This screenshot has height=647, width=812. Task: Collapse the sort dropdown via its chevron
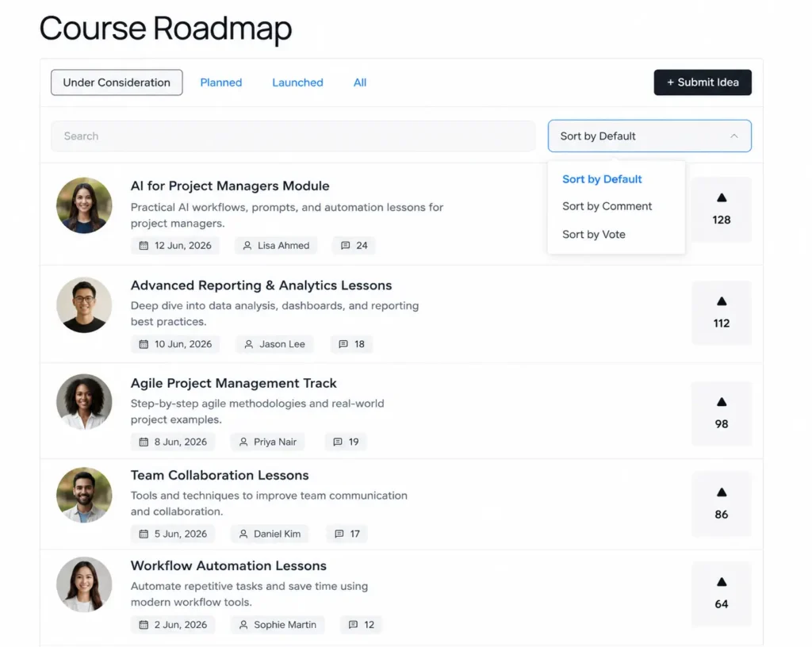[x=733, y=136]
